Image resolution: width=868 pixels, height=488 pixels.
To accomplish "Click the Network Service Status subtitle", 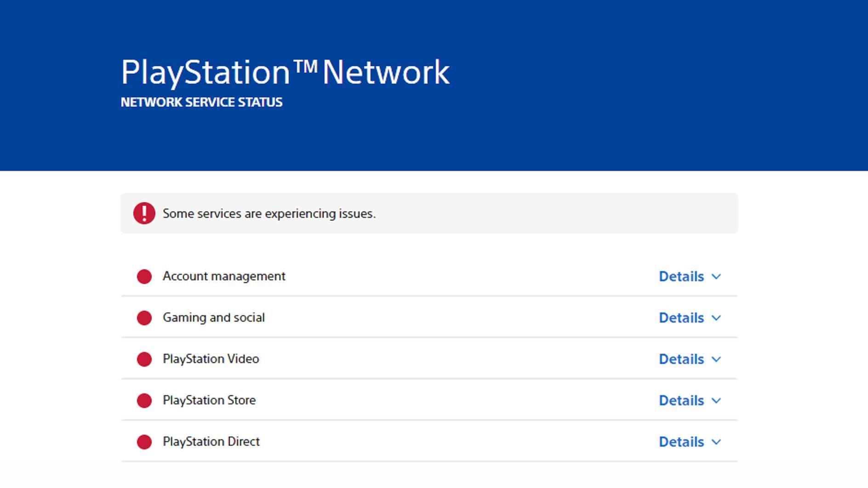I will pyautogui.click(x=201, y=102).
